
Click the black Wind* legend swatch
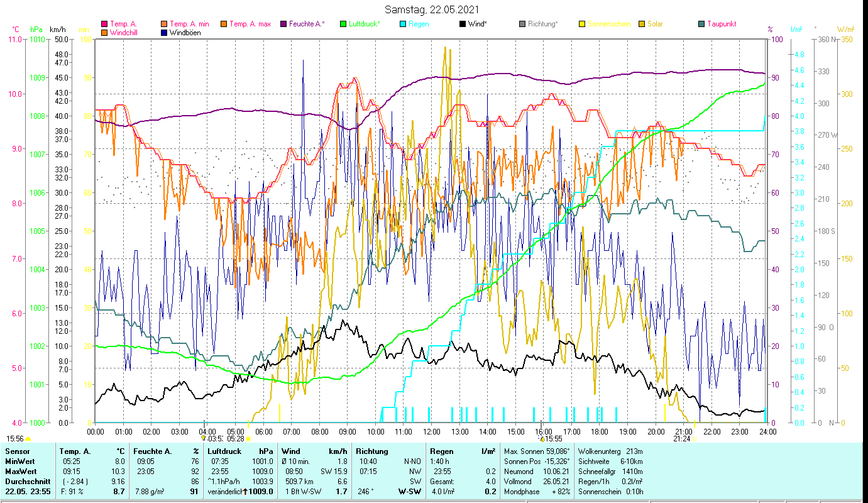point(462,24)
